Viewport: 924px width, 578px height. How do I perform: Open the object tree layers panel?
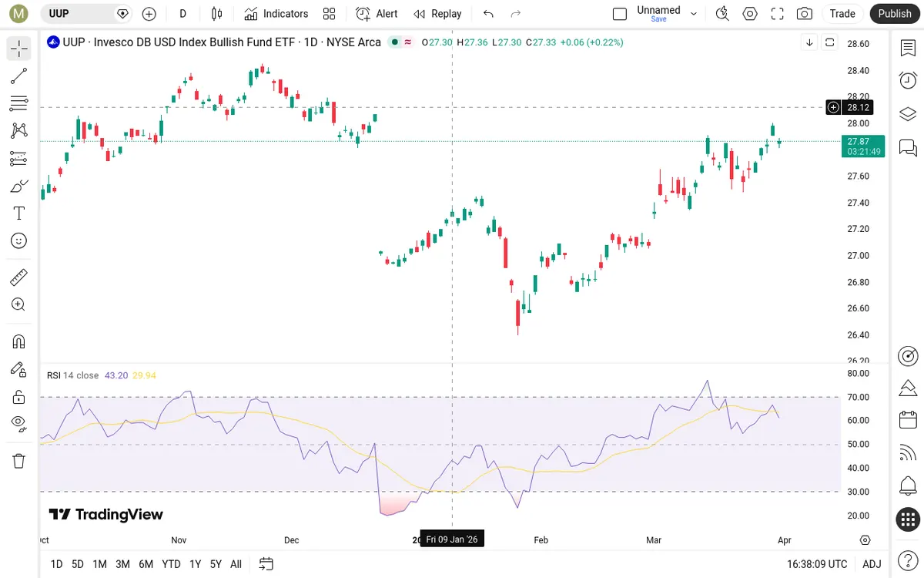click(908, 114)
